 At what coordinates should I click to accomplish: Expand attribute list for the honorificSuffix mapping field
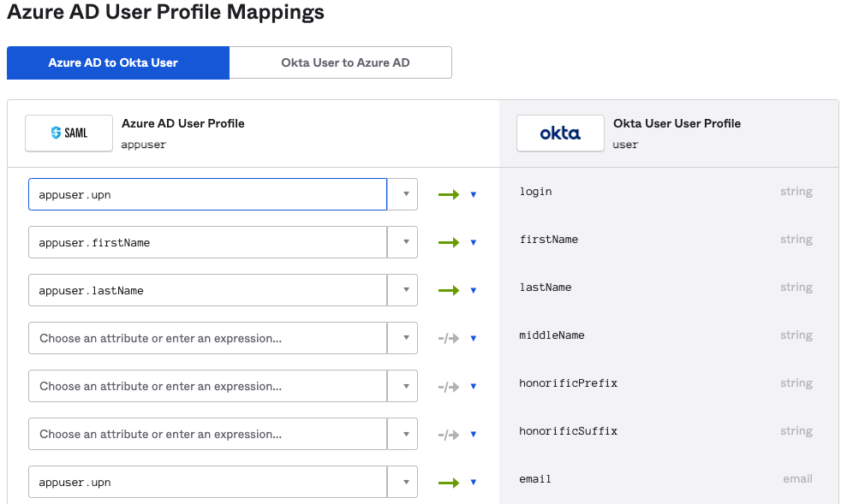403,435
